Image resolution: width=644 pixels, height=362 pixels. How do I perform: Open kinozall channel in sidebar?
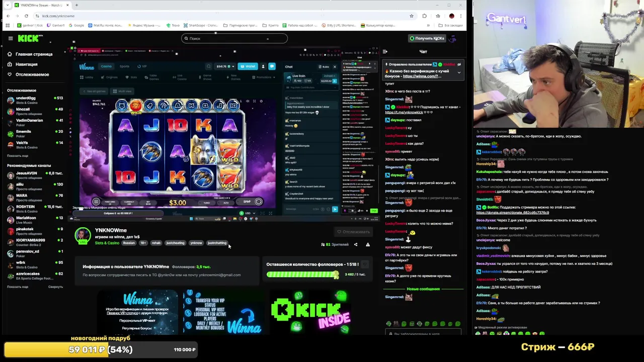point(34,111)
